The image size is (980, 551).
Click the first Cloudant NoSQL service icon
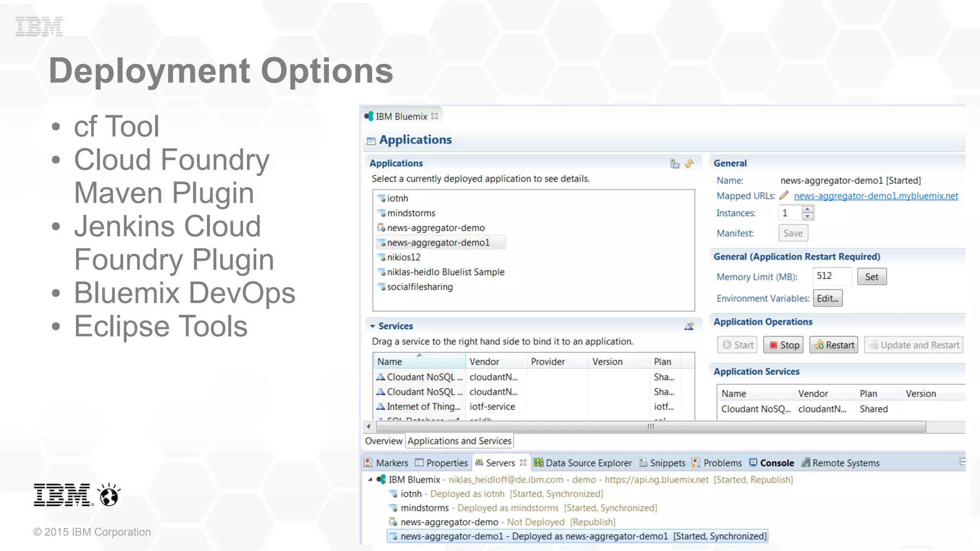(x=381, y=377)
